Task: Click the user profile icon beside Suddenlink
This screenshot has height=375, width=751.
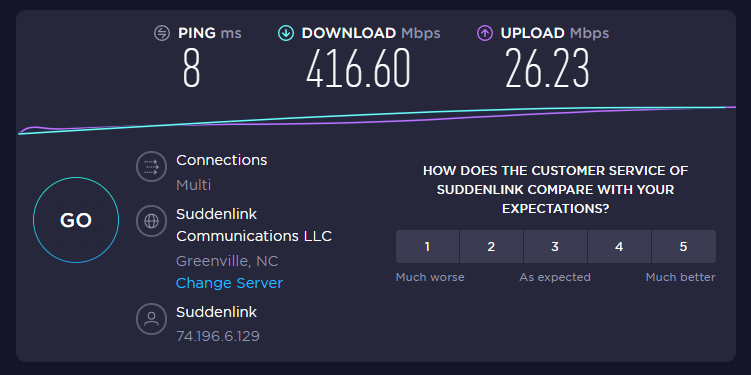Action: [x=151, y=318]
